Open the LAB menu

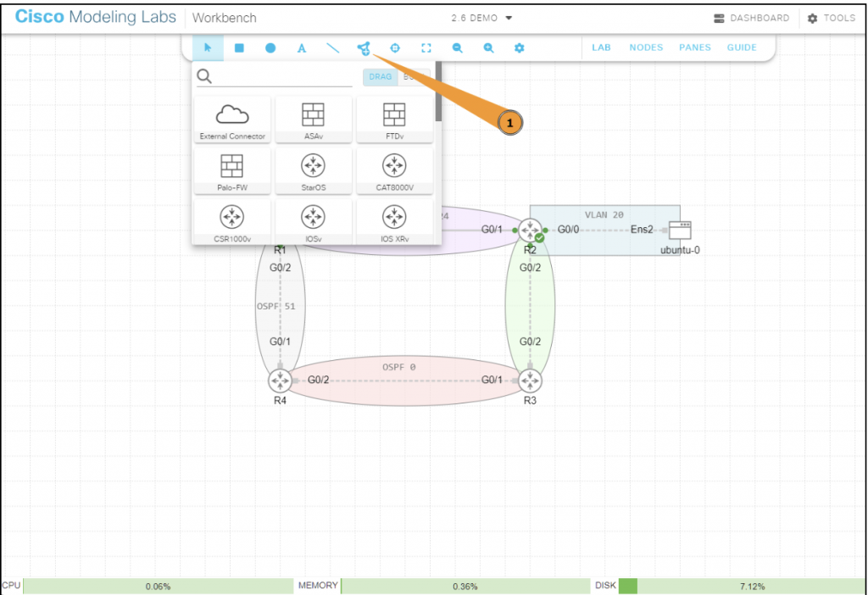tap(601, 47)
